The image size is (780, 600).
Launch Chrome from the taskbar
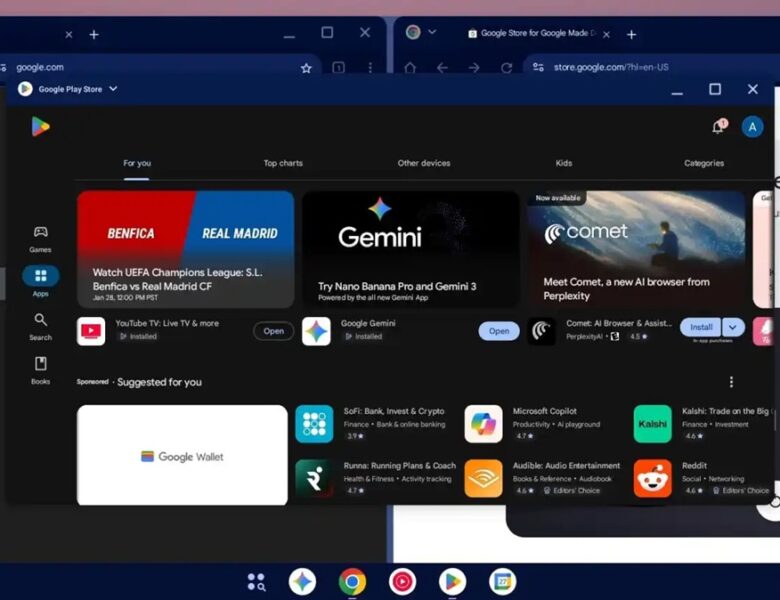click(x=352, y=581)
